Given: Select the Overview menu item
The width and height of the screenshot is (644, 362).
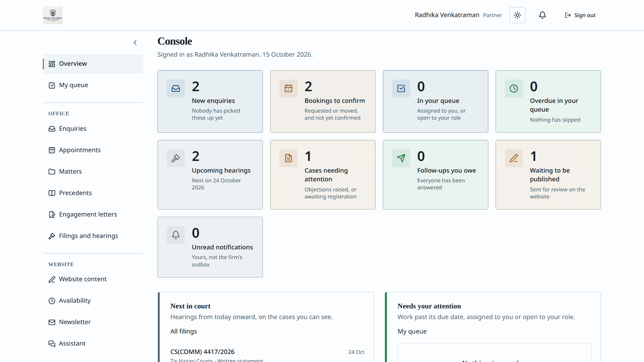Looking at the screenshot, I should tap(93, 64).
